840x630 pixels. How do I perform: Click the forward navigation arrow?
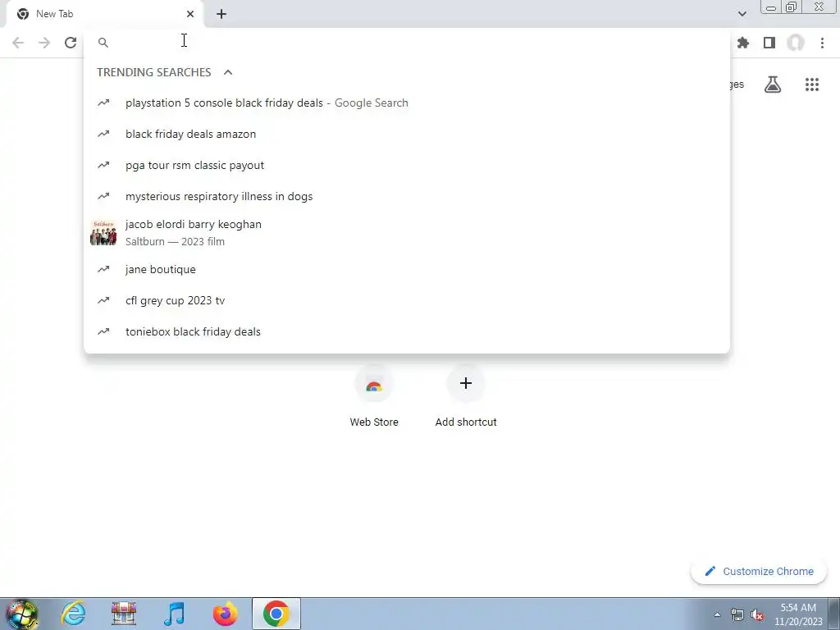click(x=44, y=43)
